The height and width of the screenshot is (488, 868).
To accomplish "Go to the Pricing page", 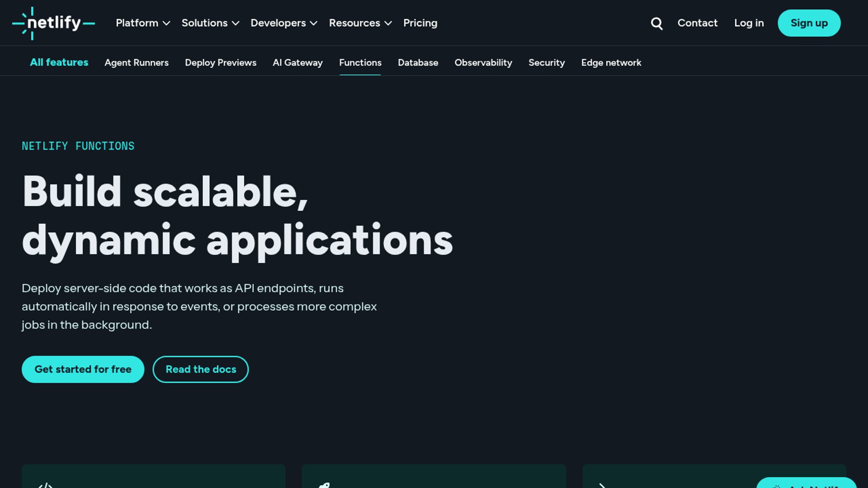I will (x=420, y=23).
